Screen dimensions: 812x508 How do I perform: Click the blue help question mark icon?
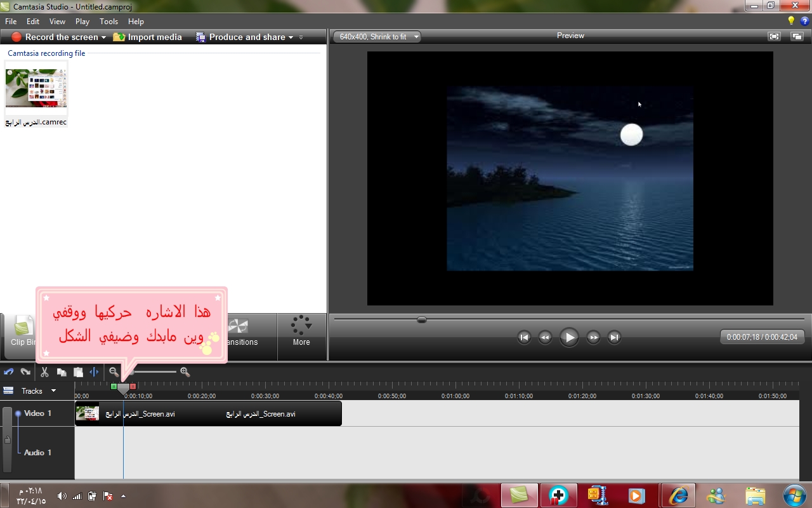[x=804, y=21]
